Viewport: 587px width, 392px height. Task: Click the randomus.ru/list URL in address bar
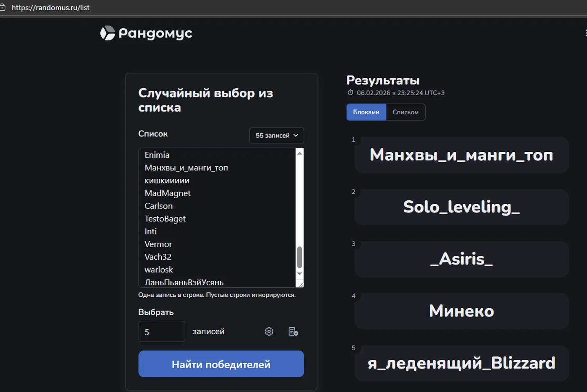(51, 7)
